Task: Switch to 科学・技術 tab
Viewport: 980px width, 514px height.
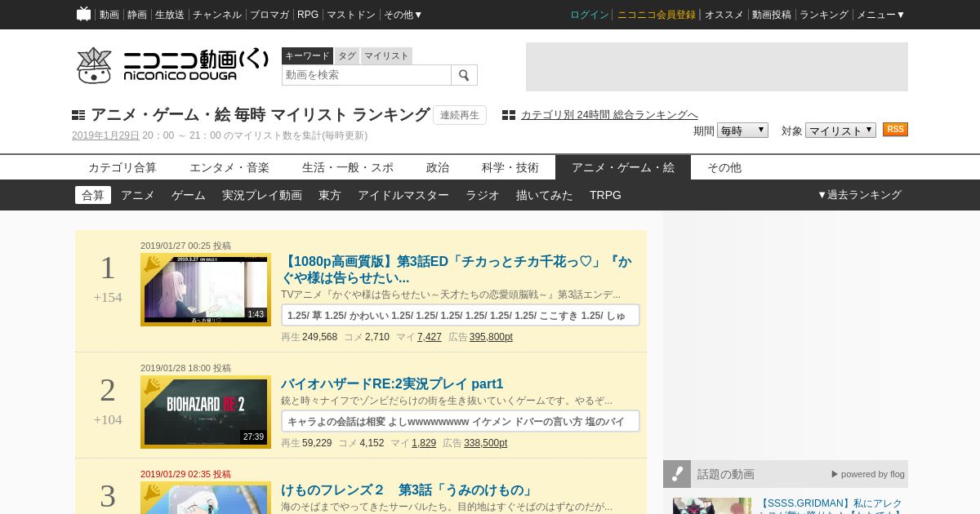Action: click(510, 167)
